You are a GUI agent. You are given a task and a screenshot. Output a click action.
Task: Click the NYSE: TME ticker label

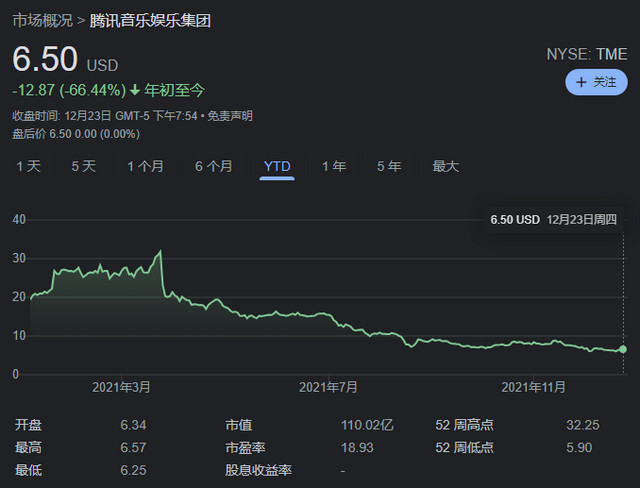click(x=587, y=54)
